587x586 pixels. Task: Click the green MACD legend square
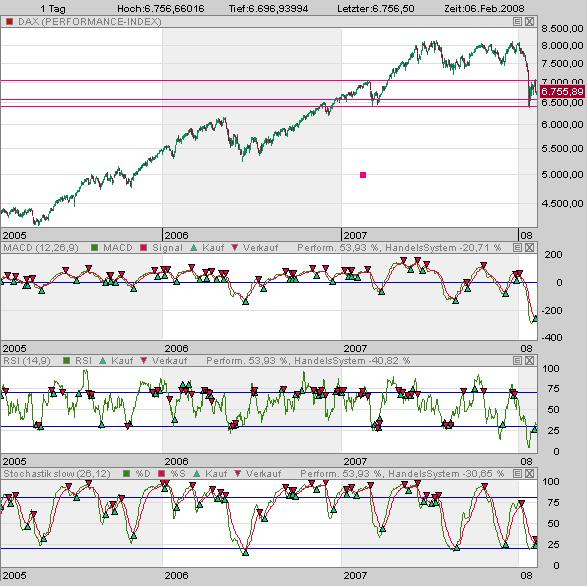point(94,248)
